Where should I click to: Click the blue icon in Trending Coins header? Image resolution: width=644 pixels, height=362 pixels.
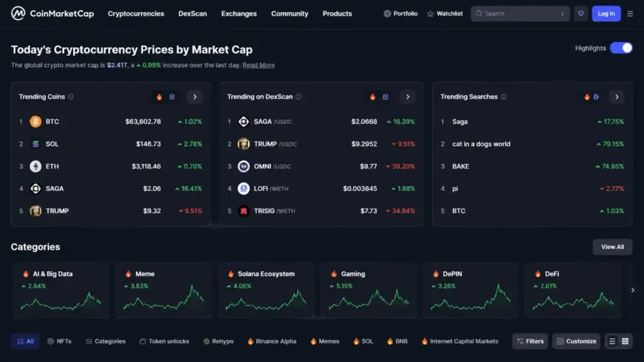point(172,97)
